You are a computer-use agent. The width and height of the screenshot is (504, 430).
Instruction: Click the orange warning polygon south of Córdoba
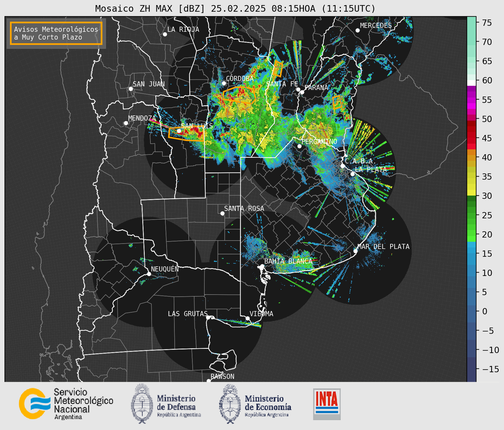coord(240,95)
